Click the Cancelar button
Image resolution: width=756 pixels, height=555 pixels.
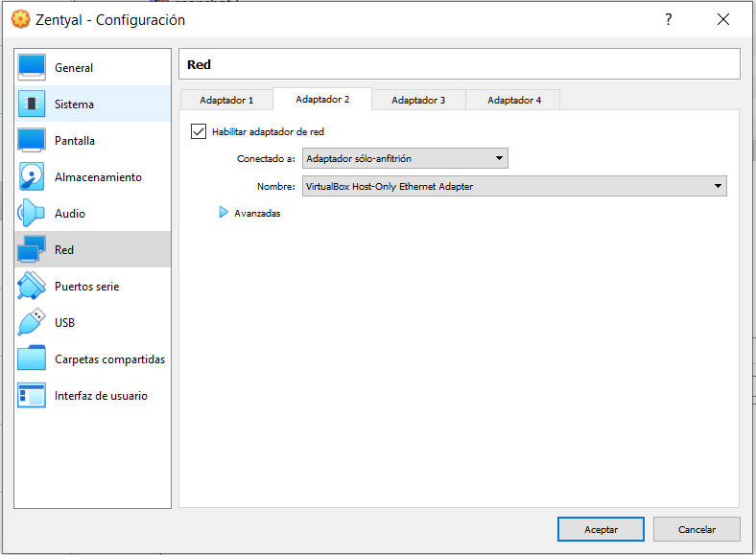tap(697, 529)
